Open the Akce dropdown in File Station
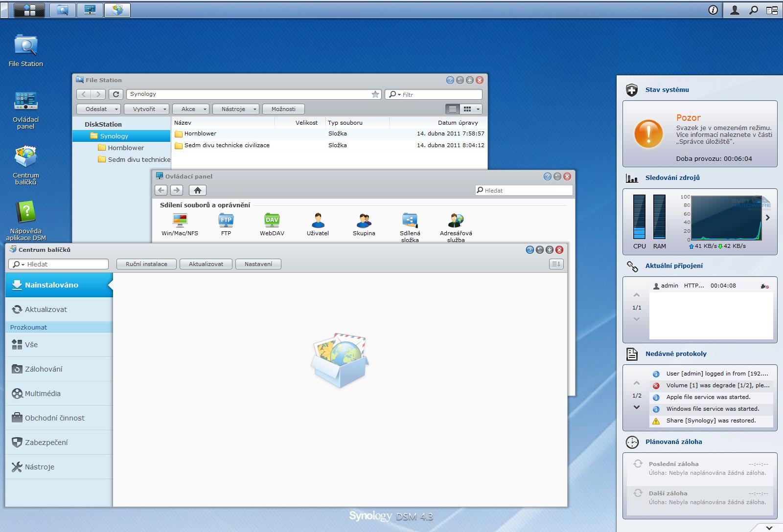The height and width of the screenshot is (532, 783). (x=190, y=109)
